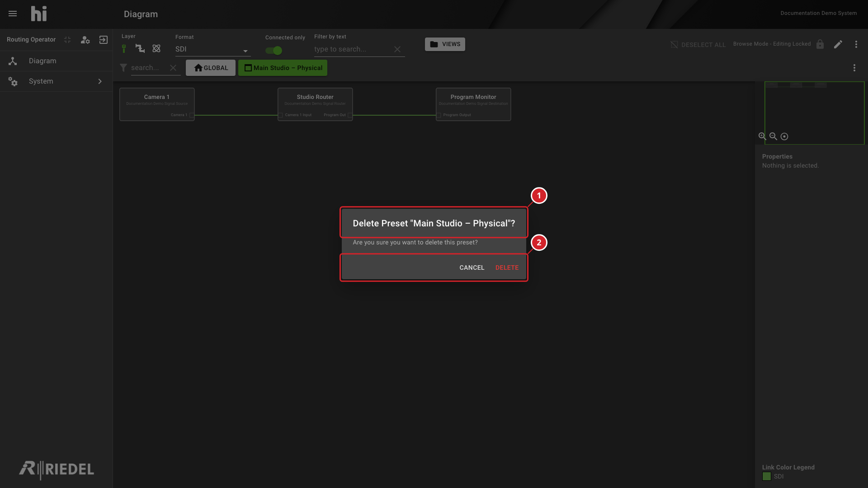Open the VIEWS folder button
The image size is (868, 488).
[x=445, y=44]
